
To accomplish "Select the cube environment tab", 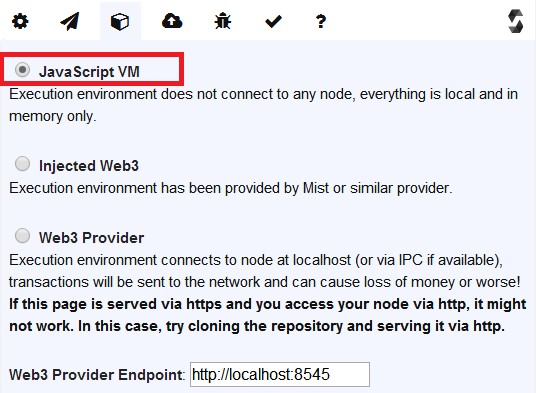I will [120, 22].
